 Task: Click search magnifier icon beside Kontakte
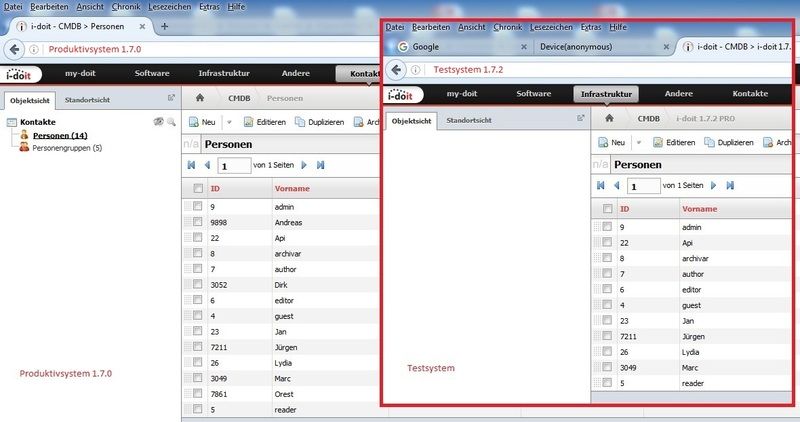click(x=171, y=121)
